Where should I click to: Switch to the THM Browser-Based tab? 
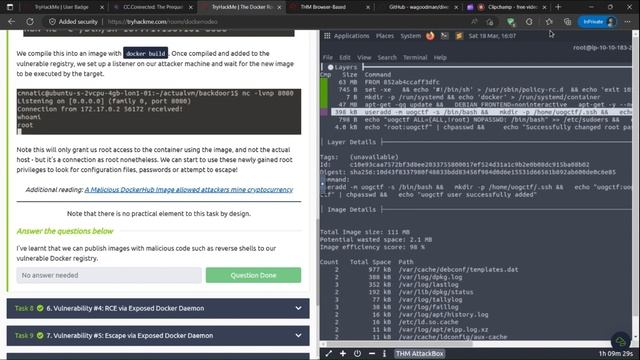(323, 7)
